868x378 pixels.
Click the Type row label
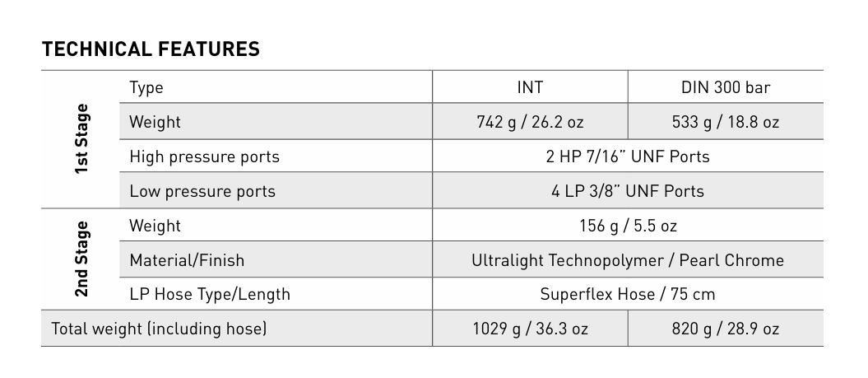coord(146,87)
